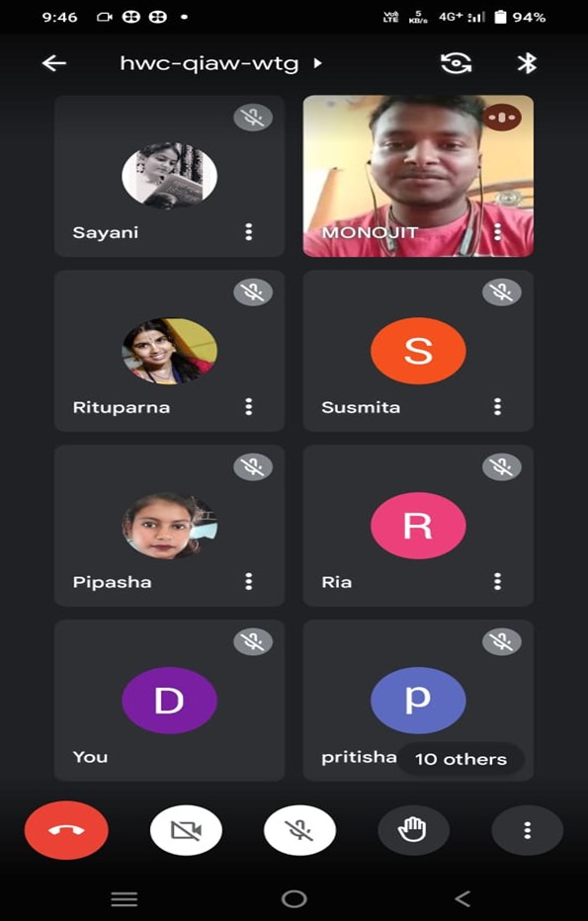Expand meeting details arrow beside hwc-qiaw-wtg
This screenshot has width=588, height=921.
click(318, 63)
